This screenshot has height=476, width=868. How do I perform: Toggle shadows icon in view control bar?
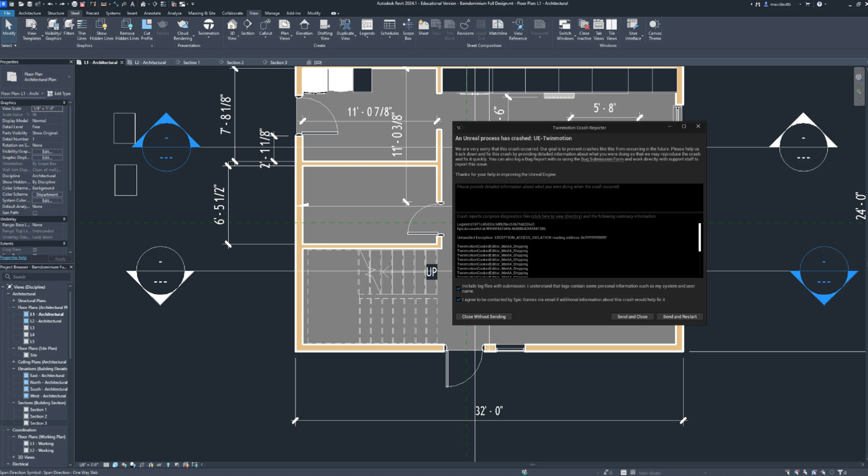click(132, 465)
